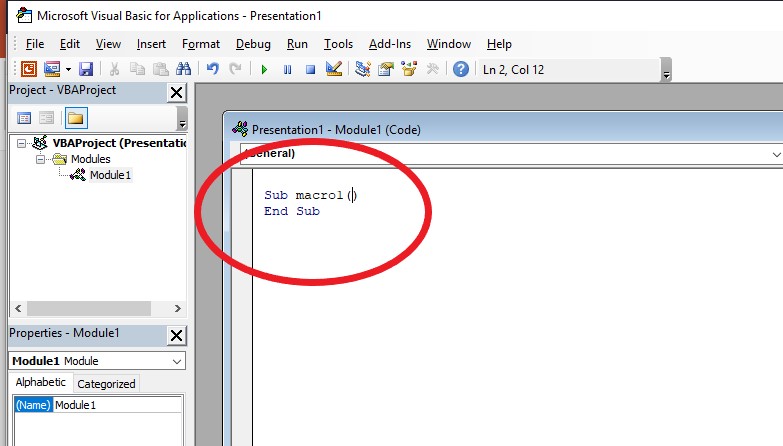The height and width of the screenshot is (446, 783).
Task: Open the Insert menu
Action: click(x=151, y=44)
